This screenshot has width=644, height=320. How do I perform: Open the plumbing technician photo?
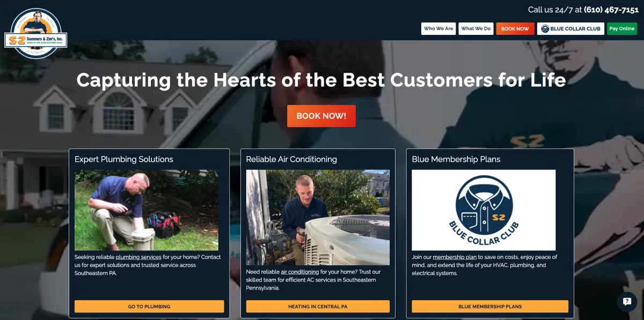tap(147, 210)
